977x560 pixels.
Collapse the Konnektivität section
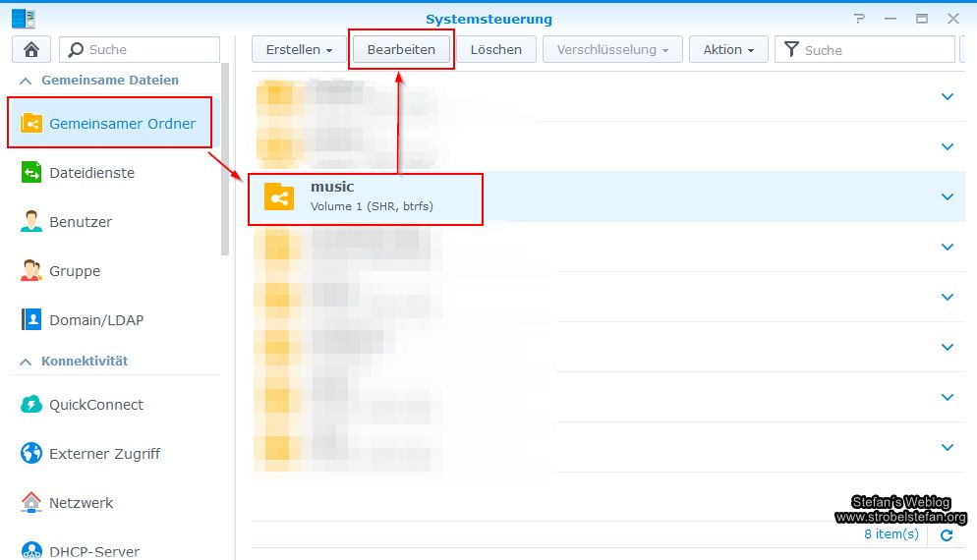[x=26, y=362]
